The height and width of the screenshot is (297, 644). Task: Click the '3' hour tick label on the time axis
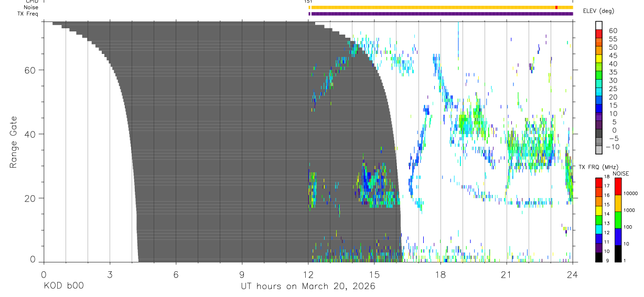(110, 274)
